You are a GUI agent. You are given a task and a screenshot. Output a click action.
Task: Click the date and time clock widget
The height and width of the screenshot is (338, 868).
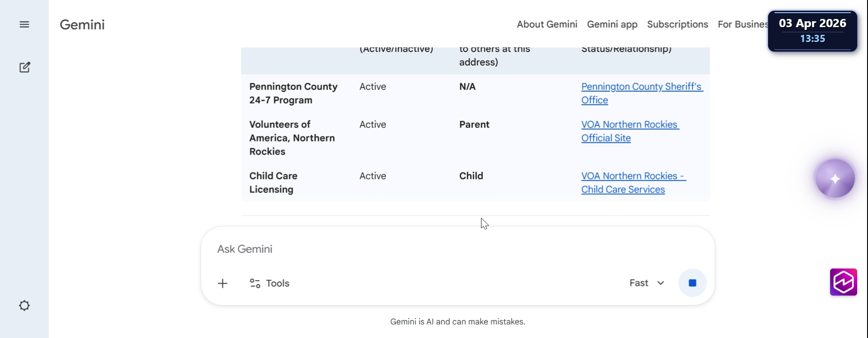(x=812, y=31)
